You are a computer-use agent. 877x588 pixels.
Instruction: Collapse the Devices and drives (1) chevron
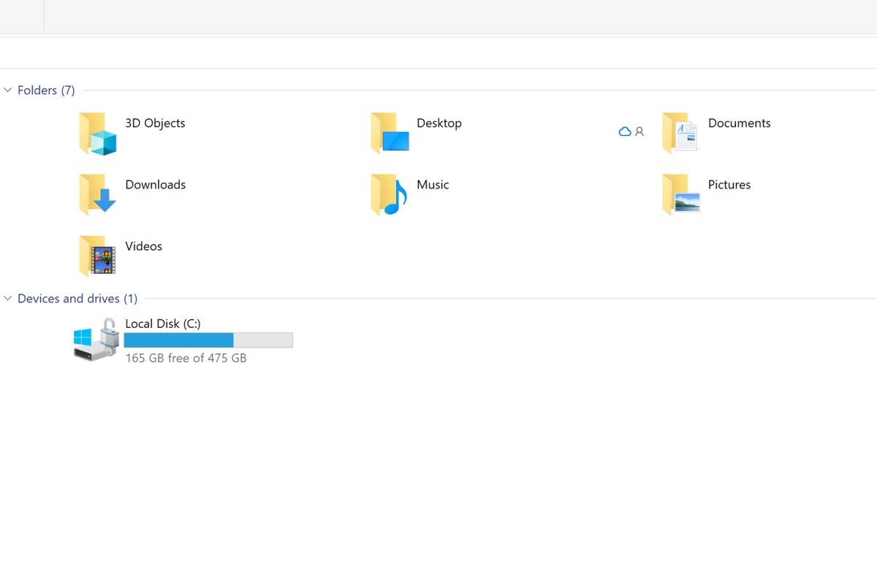click(x=8, y=299)
